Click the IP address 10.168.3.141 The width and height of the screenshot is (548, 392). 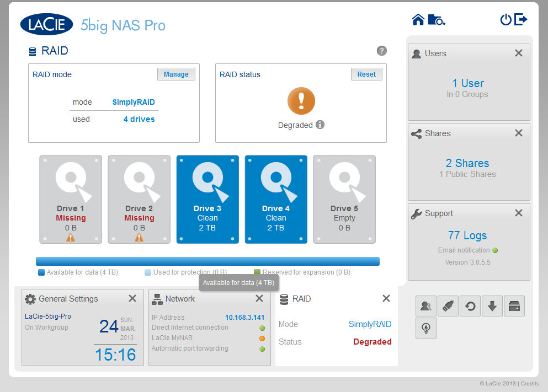(244, 318)
